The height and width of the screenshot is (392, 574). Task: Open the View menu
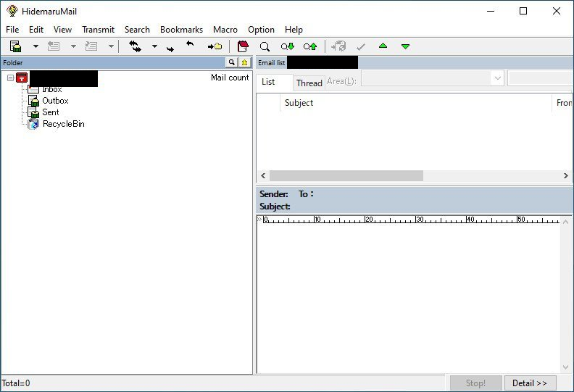point(62,30)
